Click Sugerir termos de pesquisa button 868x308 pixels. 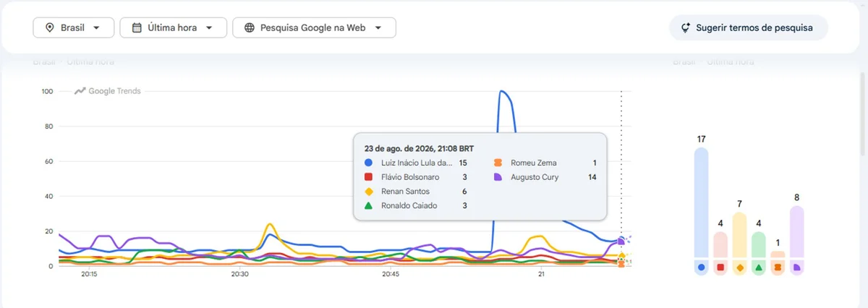[x=748, y=28]
